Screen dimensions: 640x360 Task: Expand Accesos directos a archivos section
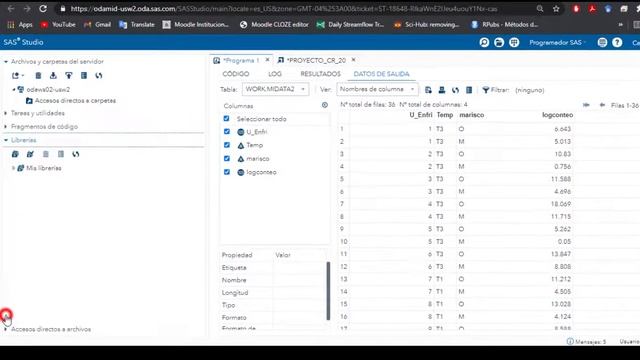tap(6, 329)
